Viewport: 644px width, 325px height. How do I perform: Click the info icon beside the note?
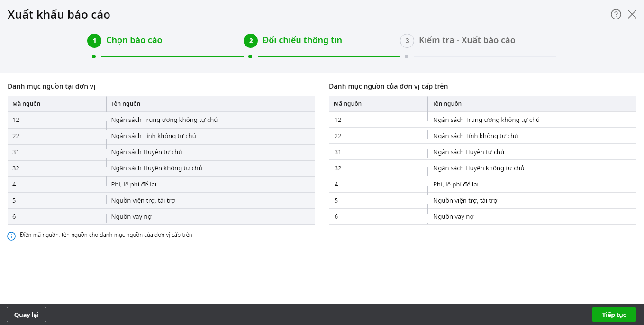coord(12,236)
